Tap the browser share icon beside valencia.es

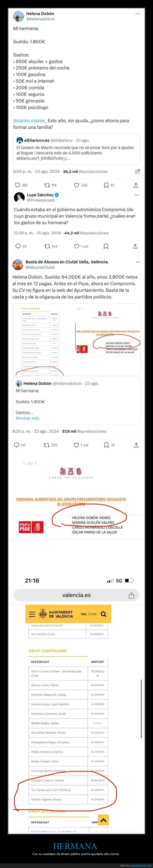pos(131,595)
